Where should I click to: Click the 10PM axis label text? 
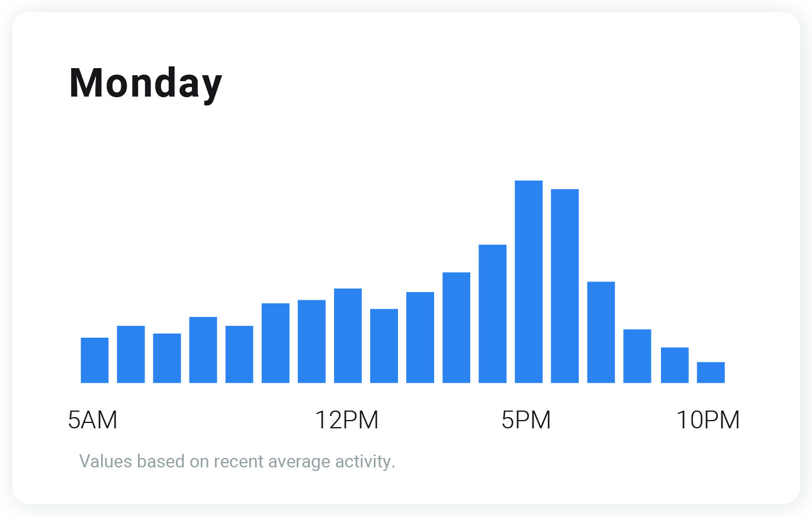pyautogui.click(x=708, y=420)
